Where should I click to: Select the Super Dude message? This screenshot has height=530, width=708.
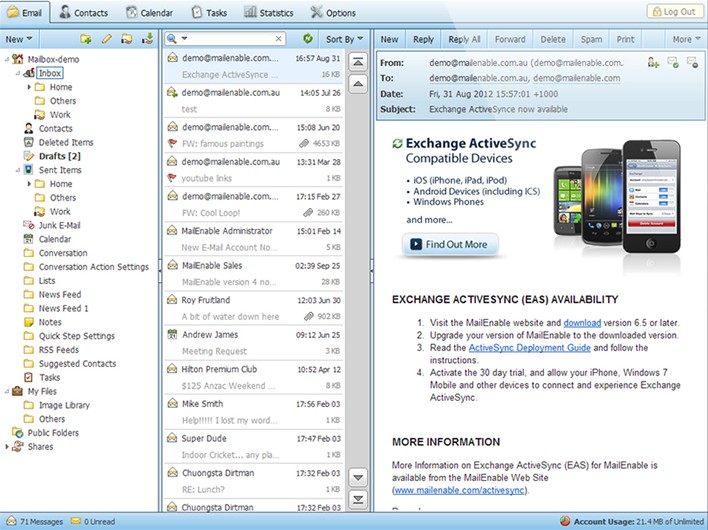[253, 446]
